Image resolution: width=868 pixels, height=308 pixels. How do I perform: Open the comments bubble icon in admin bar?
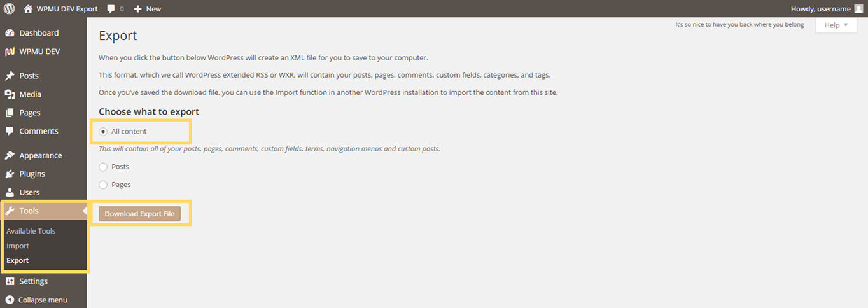click(112, 9)
